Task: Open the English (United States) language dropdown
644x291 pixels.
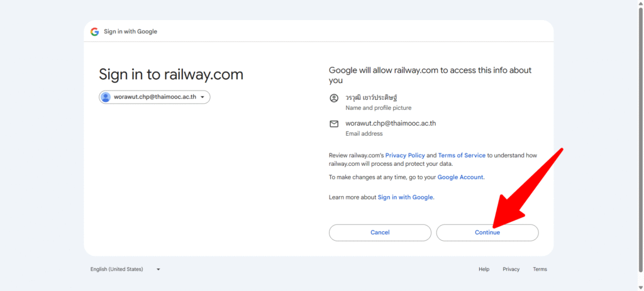Action: (125, 269)
